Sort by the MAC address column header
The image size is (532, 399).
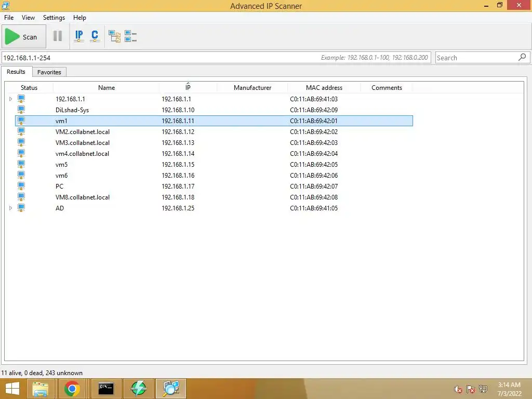[324, 87]
